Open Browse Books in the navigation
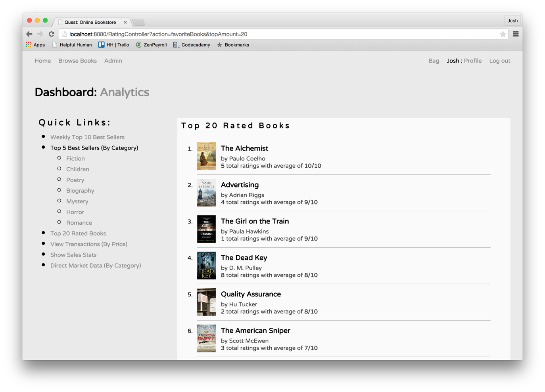Image resolution: width=545 pixels, height=392 pixels. pos(78,61)
